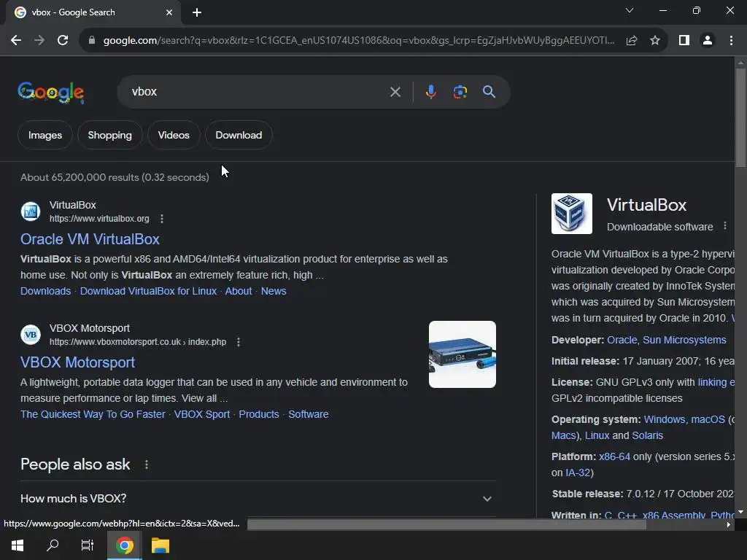Image resolution: width=747 pixels, height=560 pixels.
Task: Open the Oracle developer link
Action: 622,340
